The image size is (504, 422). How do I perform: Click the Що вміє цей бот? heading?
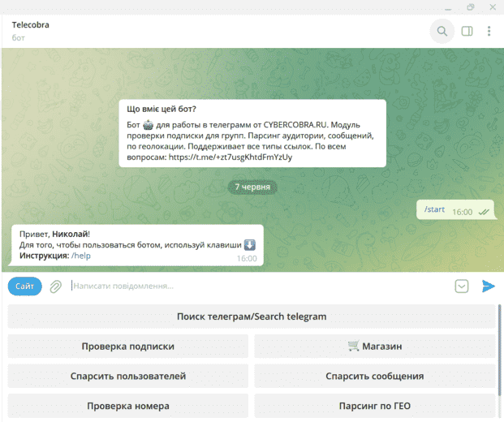162,110
